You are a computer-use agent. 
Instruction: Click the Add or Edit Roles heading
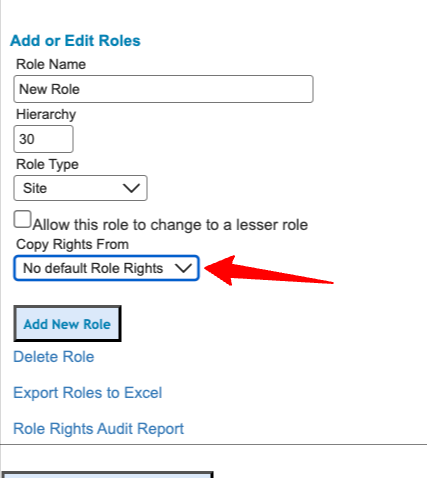tap(75, 41)
